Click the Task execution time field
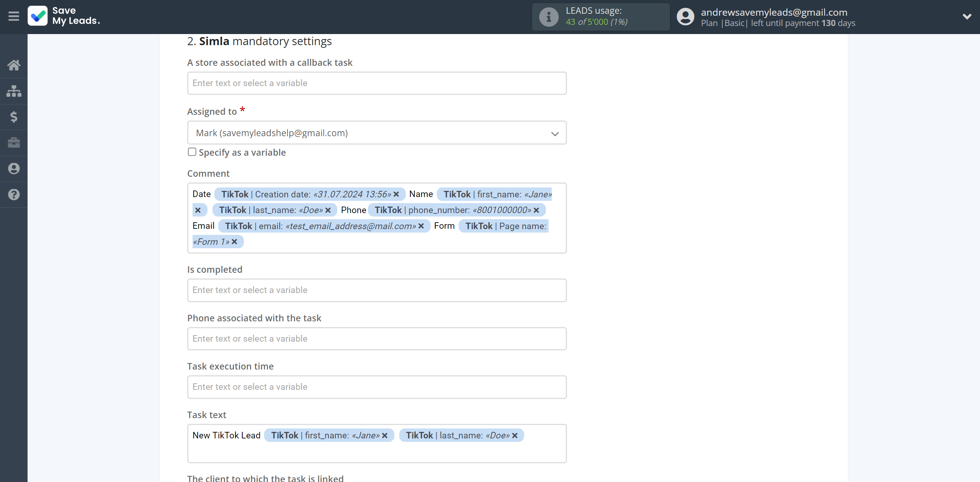The height and width of the screenshot is (482, 980). coord(377,387)
